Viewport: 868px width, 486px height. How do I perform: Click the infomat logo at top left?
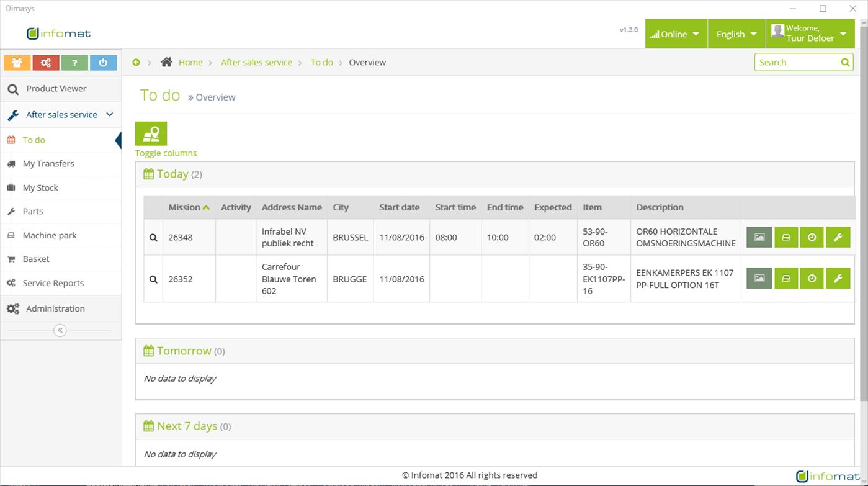pyautogui.click(x=59, y=34)
